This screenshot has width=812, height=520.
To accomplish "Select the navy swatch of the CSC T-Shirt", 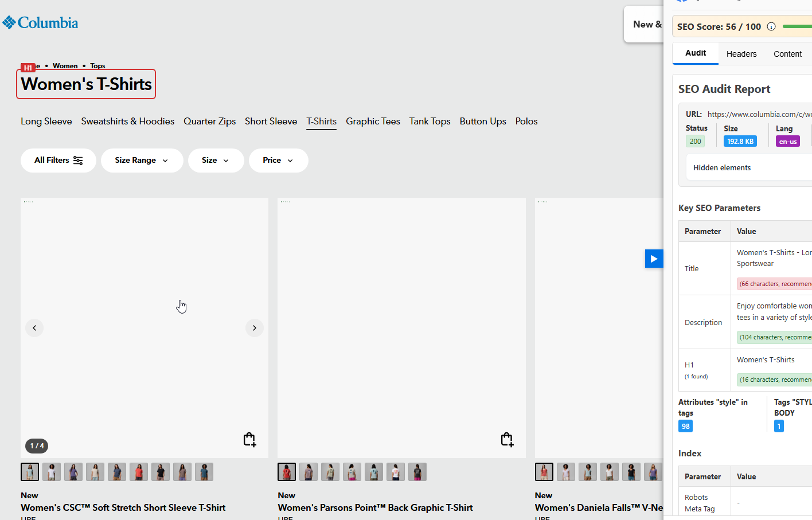I will point(117,472).
